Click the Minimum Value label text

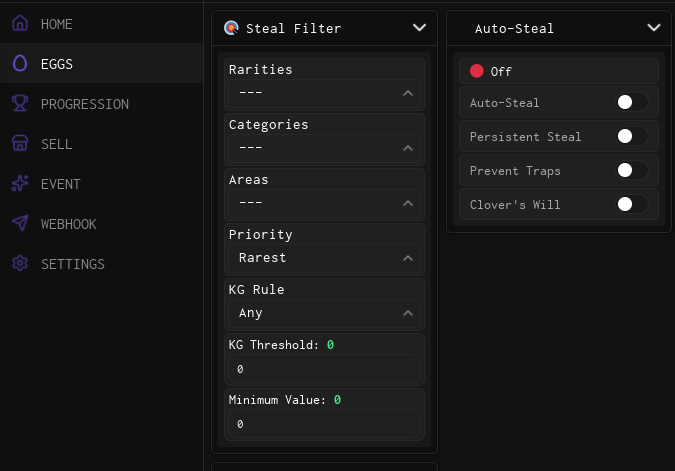pyautogui.click(x=277, y=400)
